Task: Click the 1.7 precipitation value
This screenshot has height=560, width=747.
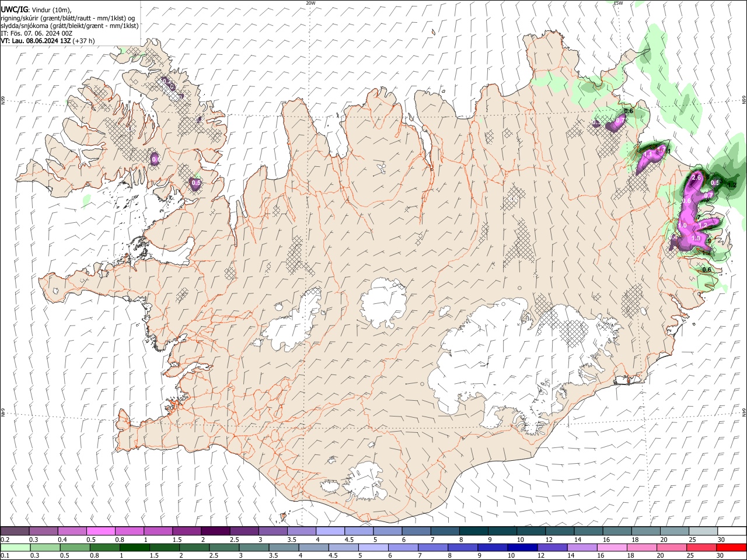Action: pyautogui.click(x=661, y=149)
